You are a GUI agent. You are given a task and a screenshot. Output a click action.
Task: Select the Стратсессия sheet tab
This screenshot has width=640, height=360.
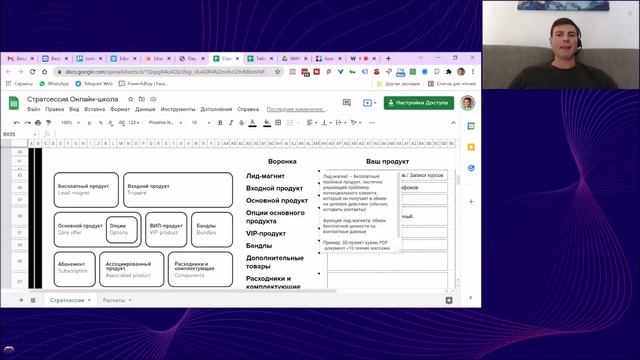tap(70, 300)
